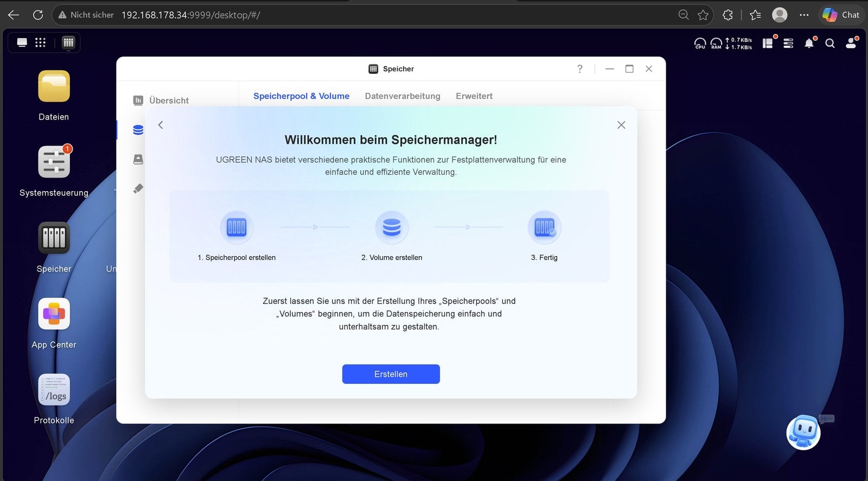This screenshot has width=868, height=481.
Task: Click the Speicher icon in the NAS taskbar
Action: click(68, 42)
